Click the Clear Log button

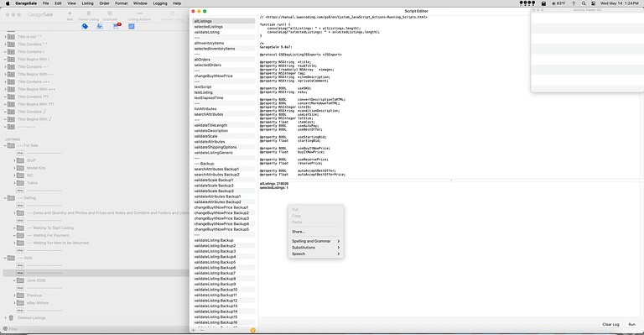tap(610, 324)
